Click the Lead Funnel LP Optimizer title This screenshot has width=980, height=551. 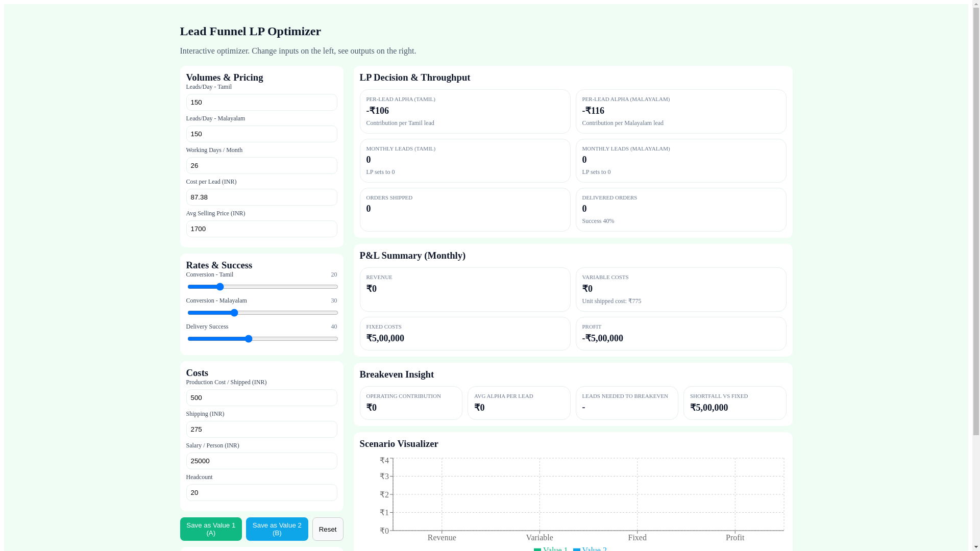point(250,31)
